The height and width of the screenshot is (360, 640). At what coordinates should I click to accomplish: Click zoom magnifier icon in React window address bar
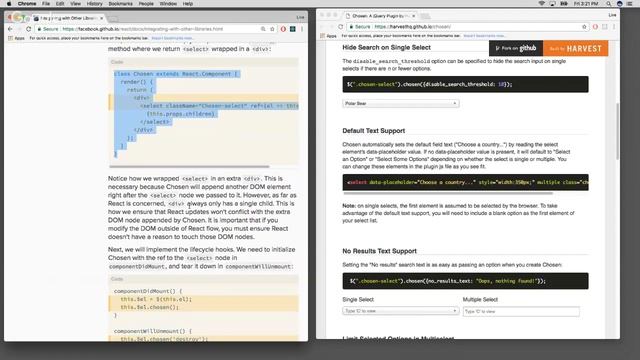click(263, 29)
